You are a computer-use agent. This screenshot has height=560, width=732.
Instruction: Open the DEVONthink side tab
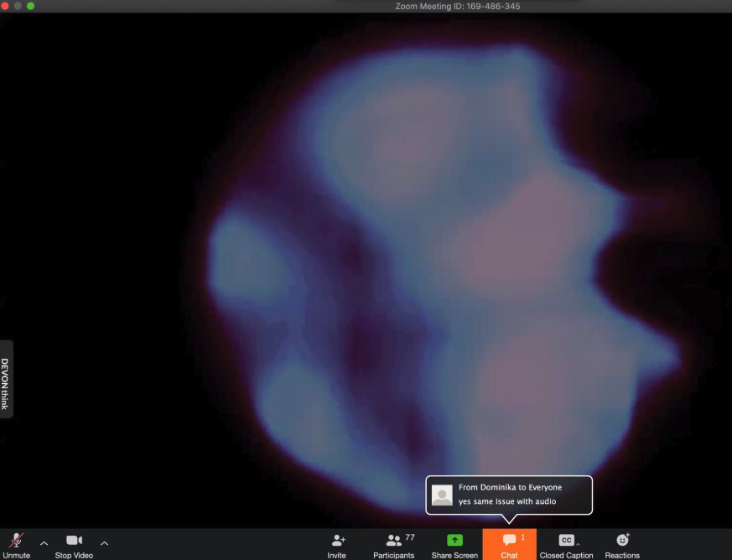6,379
